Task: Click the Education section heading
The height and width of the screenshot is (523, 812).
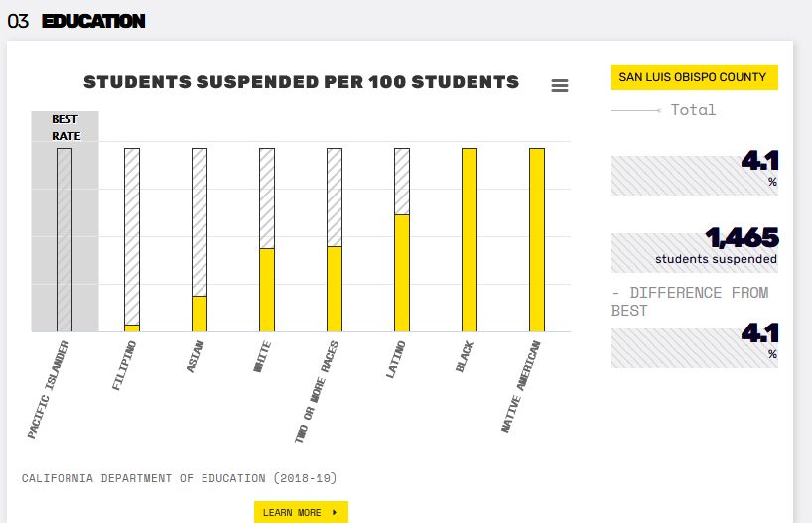Action: 93,21
